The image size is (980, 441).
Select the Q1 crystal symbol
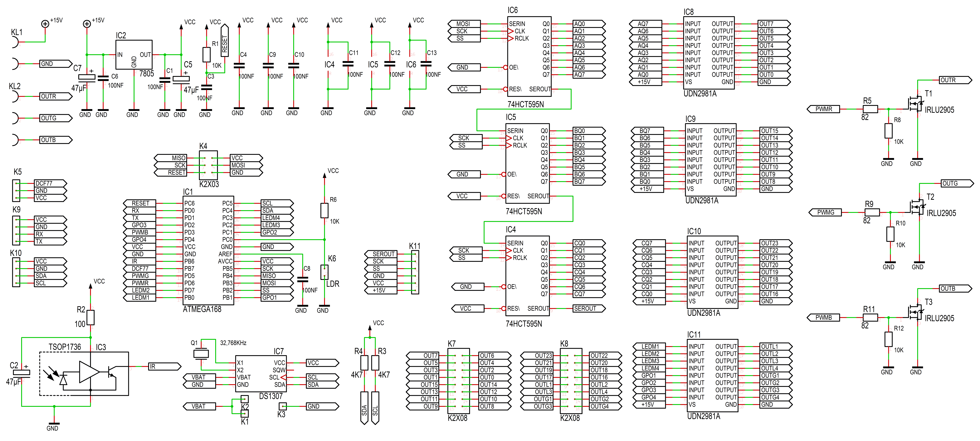coord(201,354)
